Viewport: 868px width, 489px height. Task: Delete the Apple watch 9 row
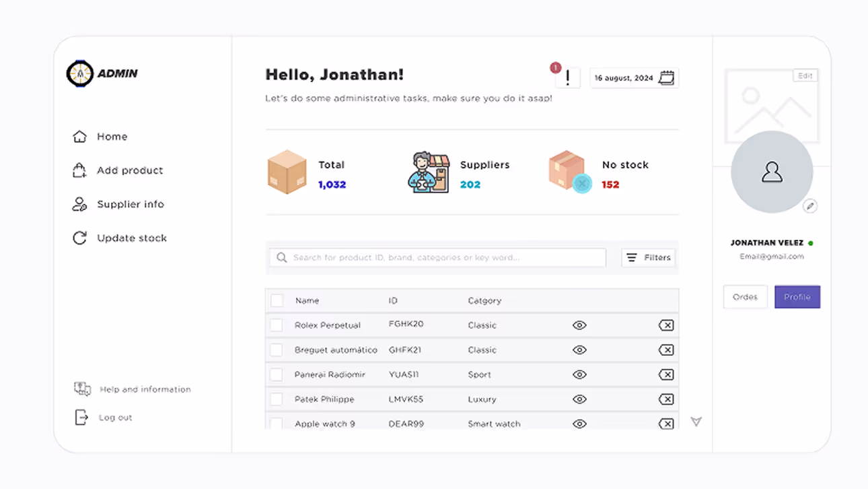666,424
